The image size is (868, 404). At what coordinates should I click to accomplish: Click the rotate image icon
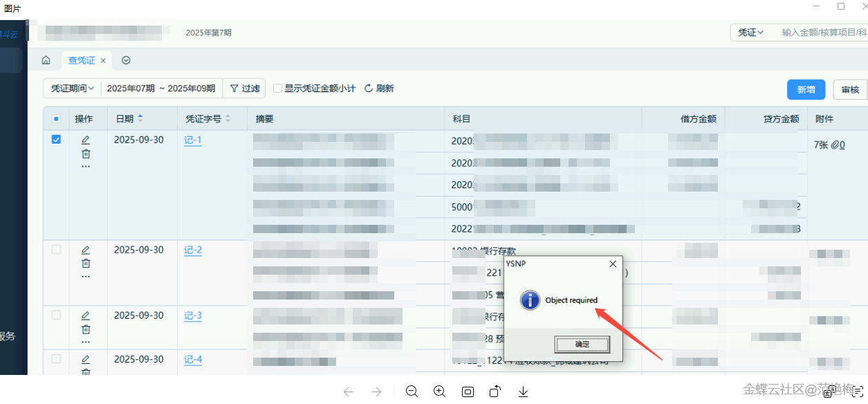click(495, 392)
